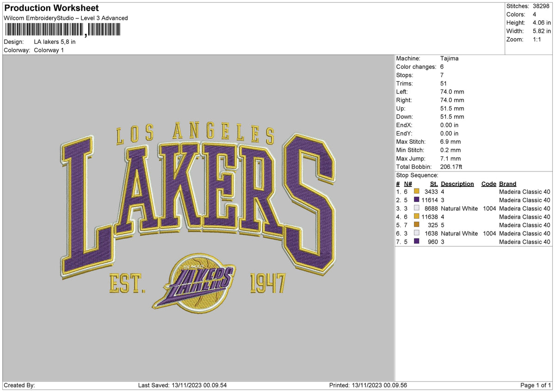Image resolution: width=555 pixels, height=392 pixels.
Task: Click the Right value '74.0 mm'
Action: [452, 100]
